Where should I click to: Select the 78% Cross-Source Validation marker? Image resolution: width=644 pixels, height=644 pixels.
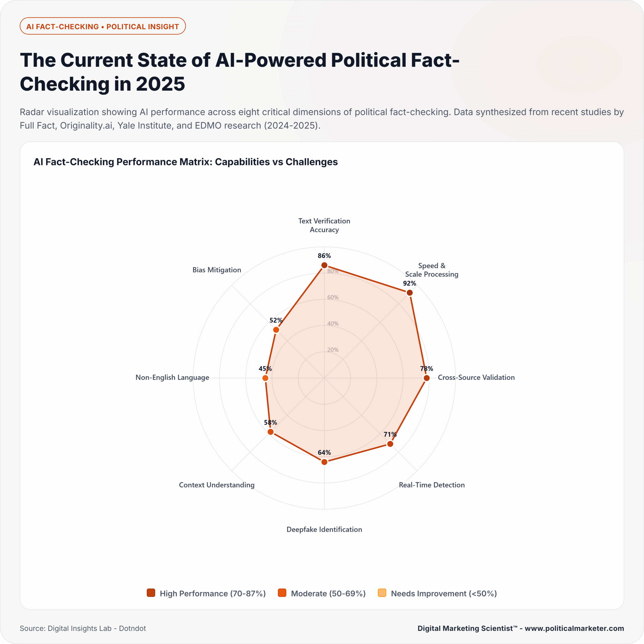[426, 378]
